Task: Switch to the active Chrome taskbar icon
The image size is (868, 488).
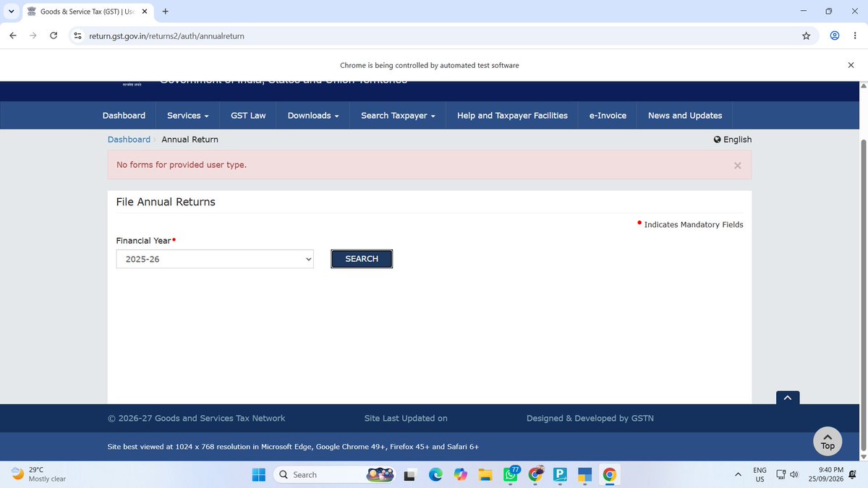Action: 610,475
